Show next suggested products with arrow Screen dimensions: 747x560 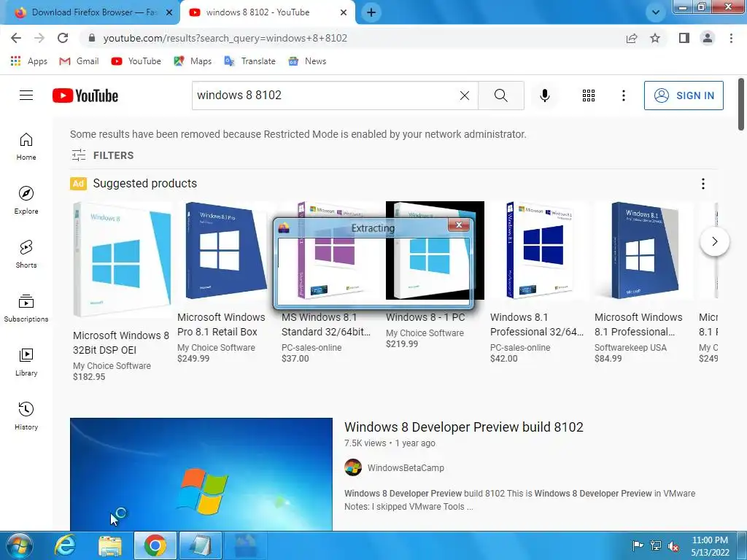pyautogui.click(x=714, y=241)
